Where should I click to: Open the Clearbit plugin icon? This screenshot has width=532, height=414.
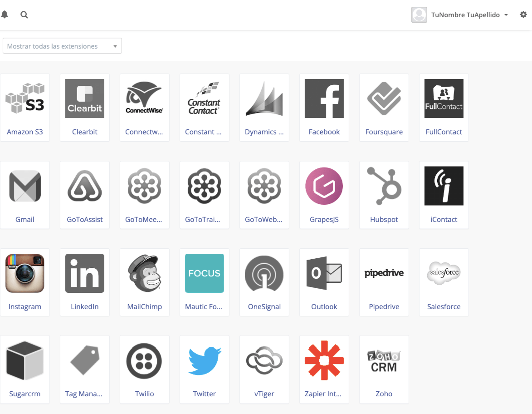click(85, 99)
